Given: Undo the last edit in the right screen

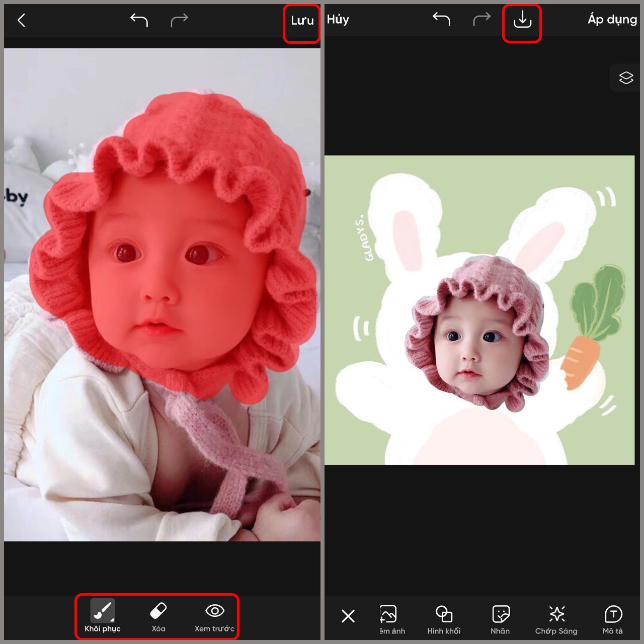Looking at the screenshot, I should [x=441, y=19].
